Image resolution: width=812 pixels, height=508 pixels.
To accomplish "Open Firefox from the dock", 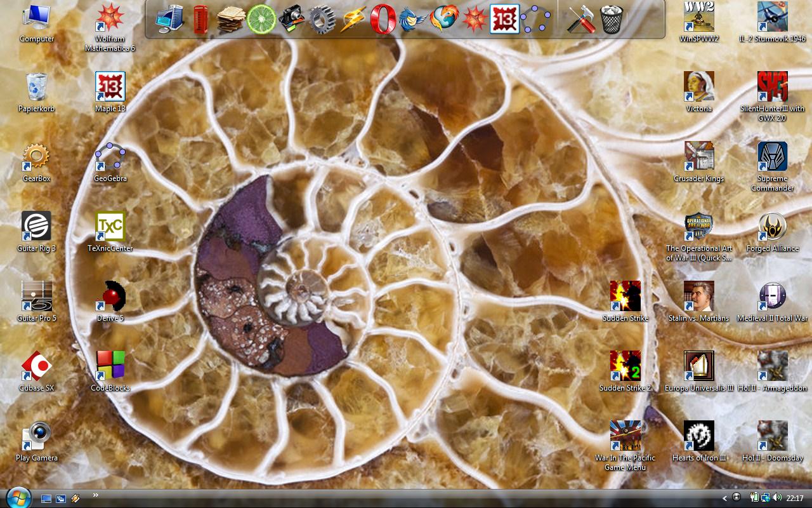I will pyautogui.click(x=443, y=19).
